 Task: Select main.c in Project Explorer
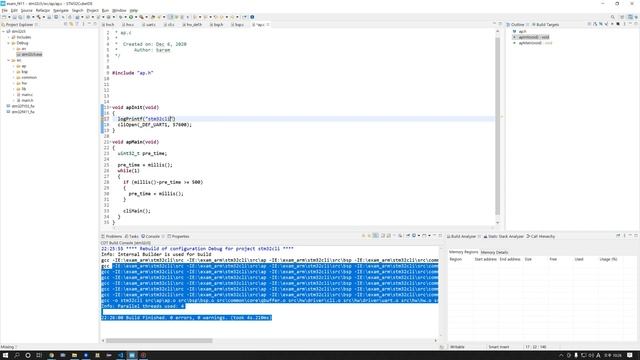click(25, 95)
